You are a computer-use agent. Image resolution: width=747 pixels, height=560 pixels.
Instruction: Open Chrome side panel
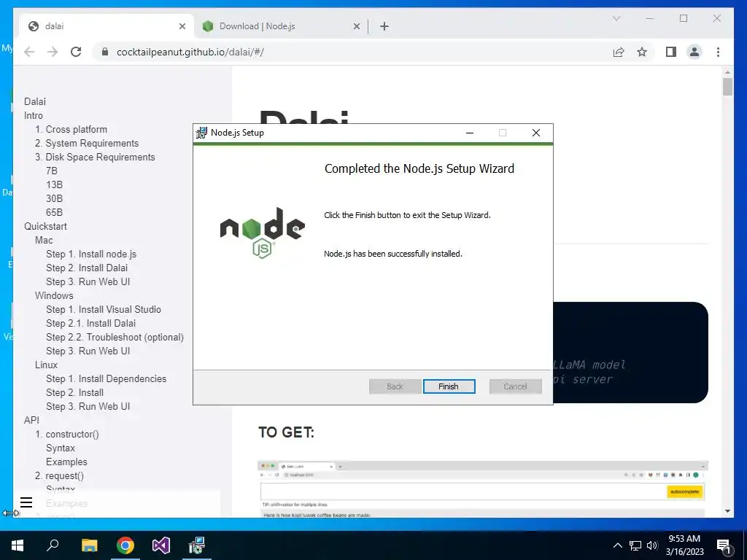click(671, 52)
